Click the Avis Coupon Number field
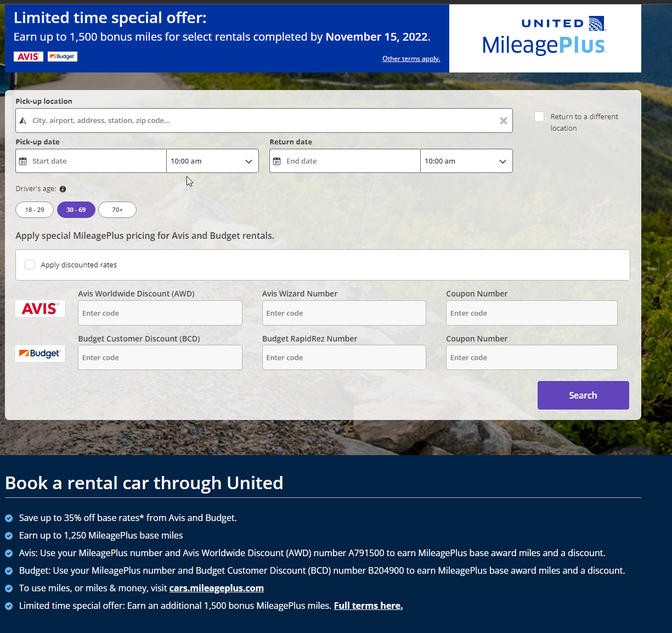 (x=532, y=313)
